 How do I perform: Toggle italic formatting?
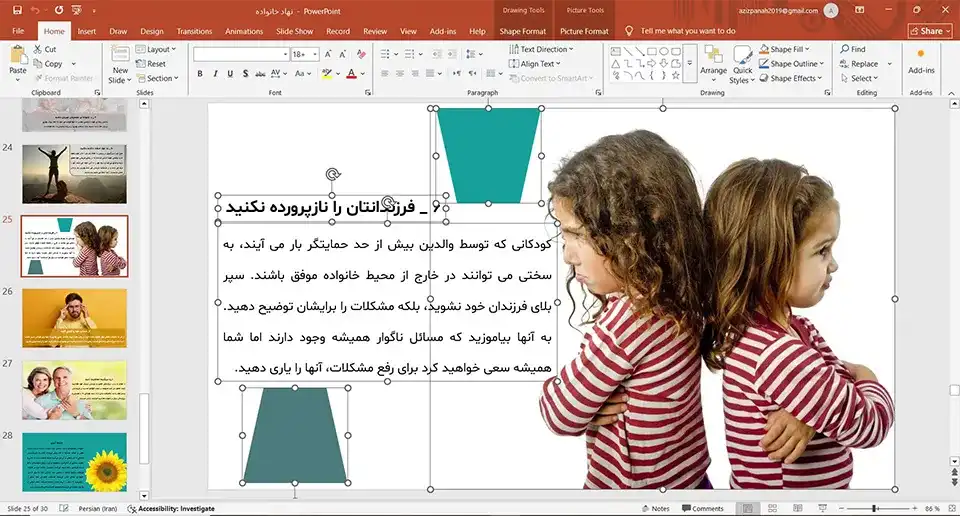[215, 73]
